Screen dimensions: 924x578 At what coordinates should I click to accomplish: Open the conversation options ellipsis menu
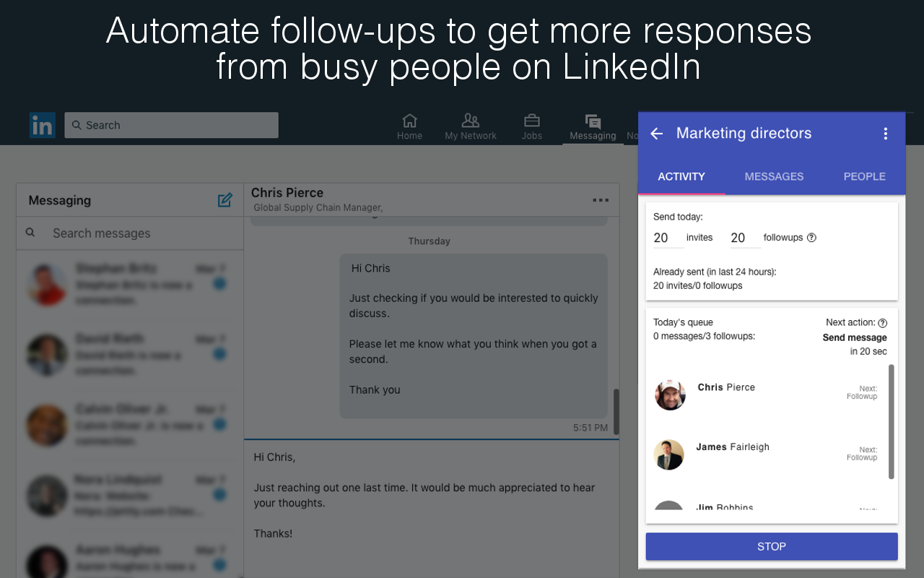coord(601,200)
